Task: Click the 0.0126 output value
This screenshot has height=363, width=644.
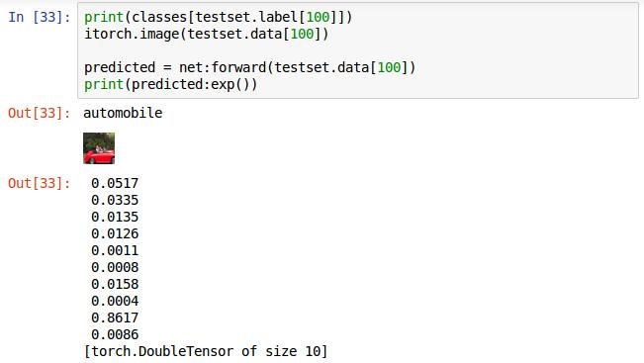Action: pyautogui.click(x=115, y=233)
